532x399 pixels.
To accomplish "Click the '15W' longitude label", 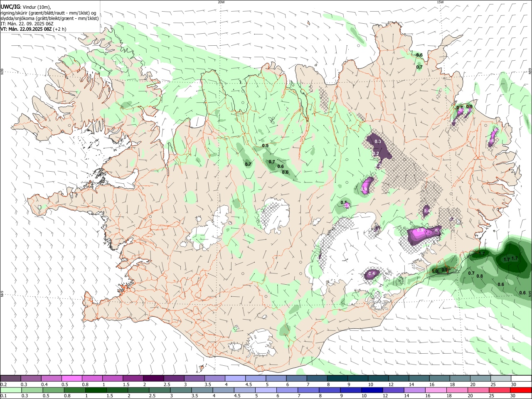I will pyautogui.click(x=440, y=2).
